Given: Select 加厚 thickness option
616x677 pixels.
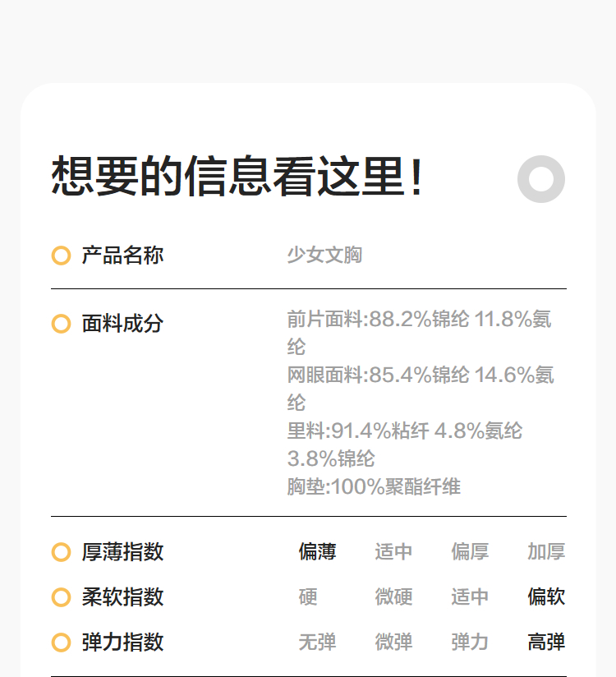Looking at the screenshot, I should tap(546, 552).
